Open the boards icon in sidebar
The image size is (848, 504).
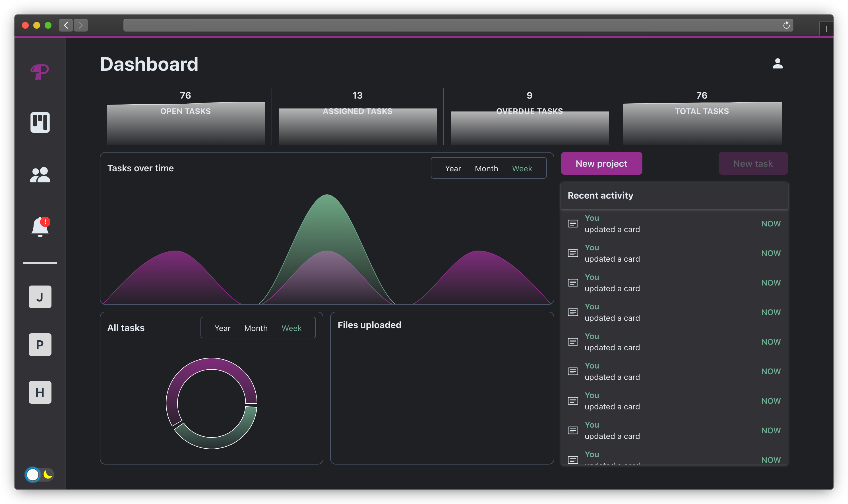click(x=40, y=122)
